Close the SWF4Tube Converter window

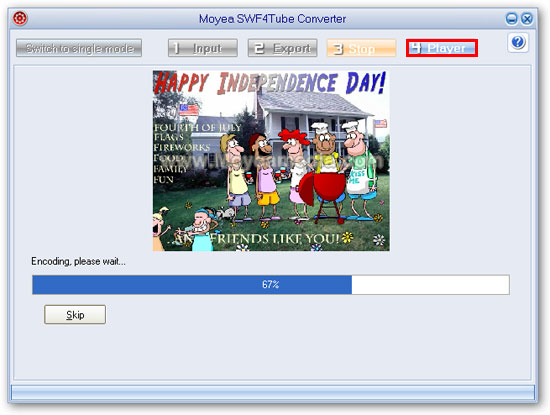(527, 18)
